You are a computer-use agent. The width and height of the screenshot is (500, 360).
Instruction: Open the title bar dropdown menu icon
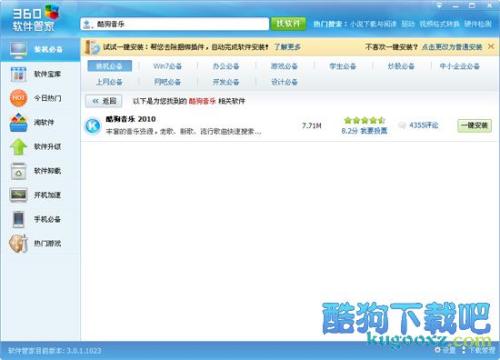click(439, 6)
